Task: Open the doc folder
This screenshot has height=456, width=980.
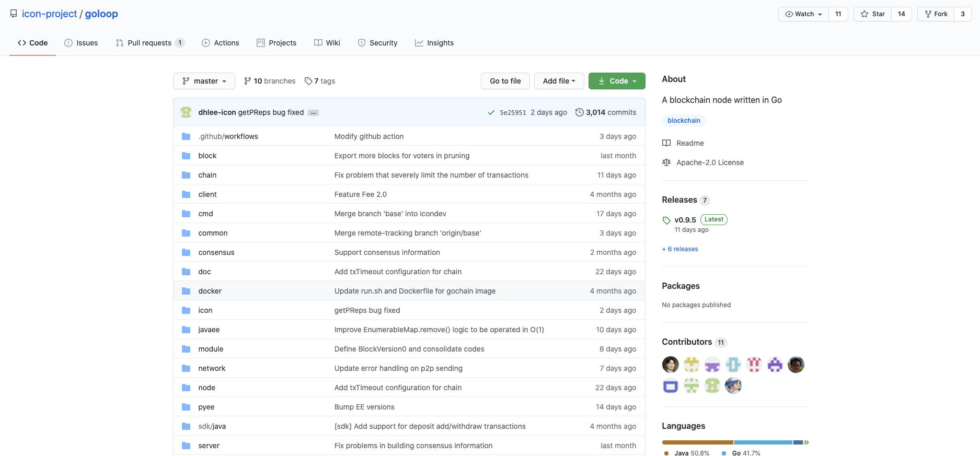Action: (x=204, y=272)
